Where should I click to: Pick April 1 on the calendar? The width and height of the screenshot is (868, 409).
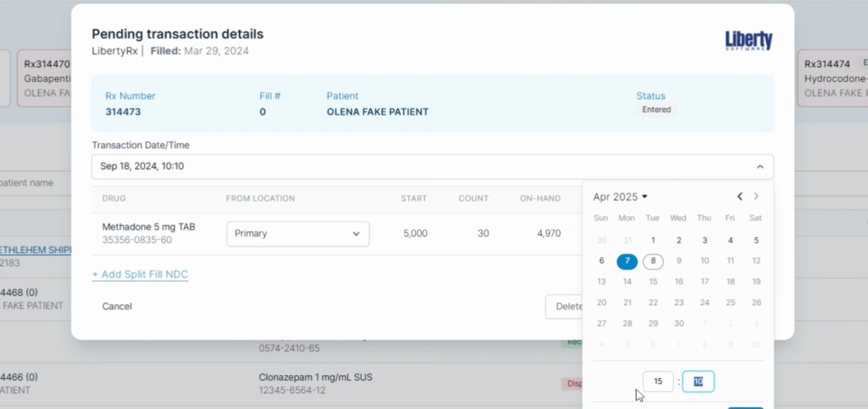coord(653,240)
